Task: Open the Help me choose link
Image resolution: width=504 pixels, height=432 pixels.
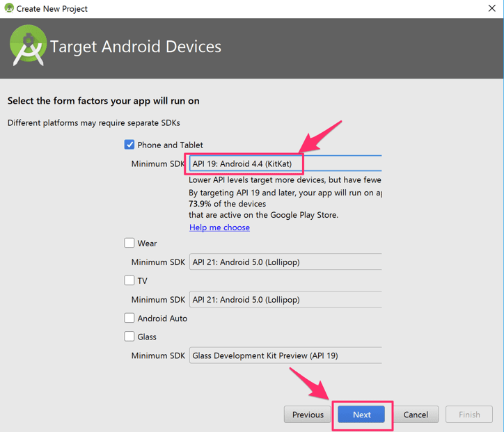Action: tap(219, 227)
